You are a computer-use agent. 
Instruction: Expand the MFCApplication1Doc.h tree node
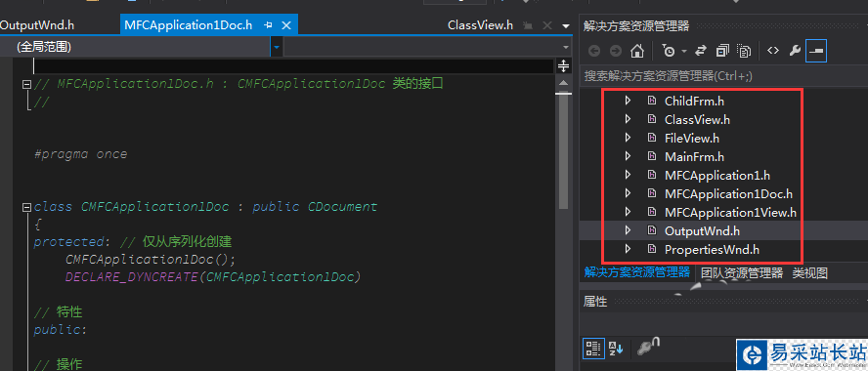point(628,193)
